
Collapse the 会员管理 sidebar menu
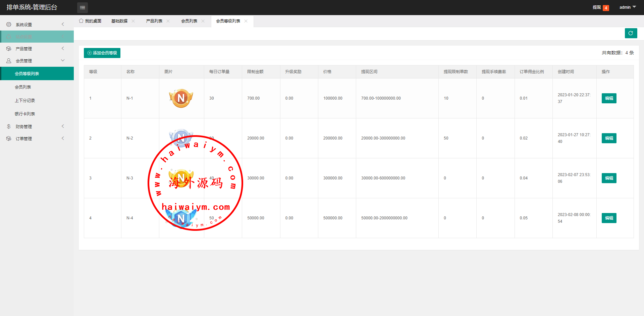pyautogui.click(x=37, y=61)
